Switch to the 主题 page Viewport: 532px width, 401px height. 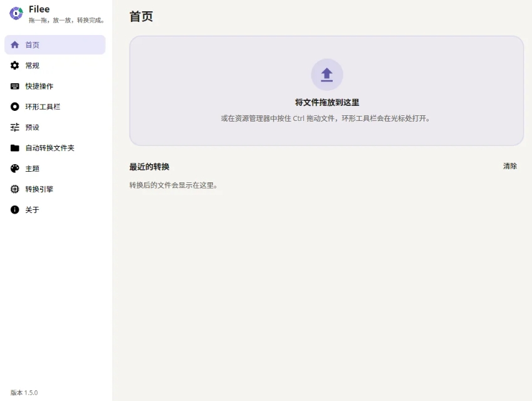click(x=55, y=169)
